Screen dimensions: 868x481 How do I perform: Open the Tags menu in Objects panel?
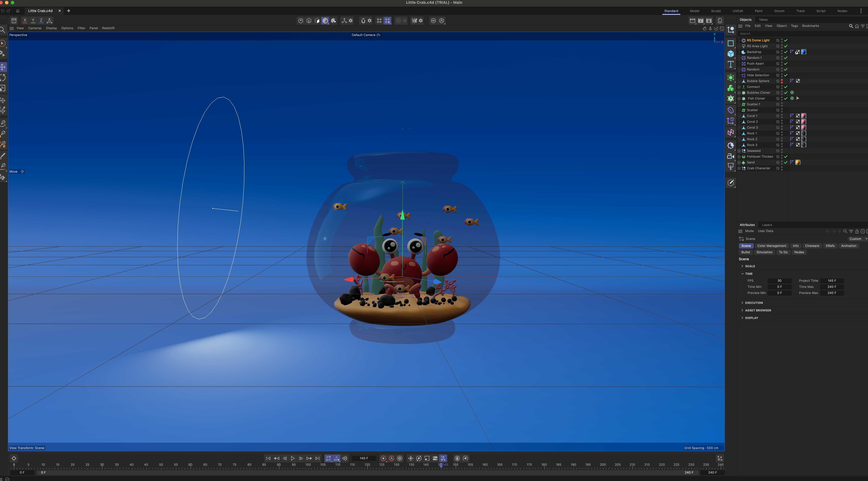tap(794, 26)
